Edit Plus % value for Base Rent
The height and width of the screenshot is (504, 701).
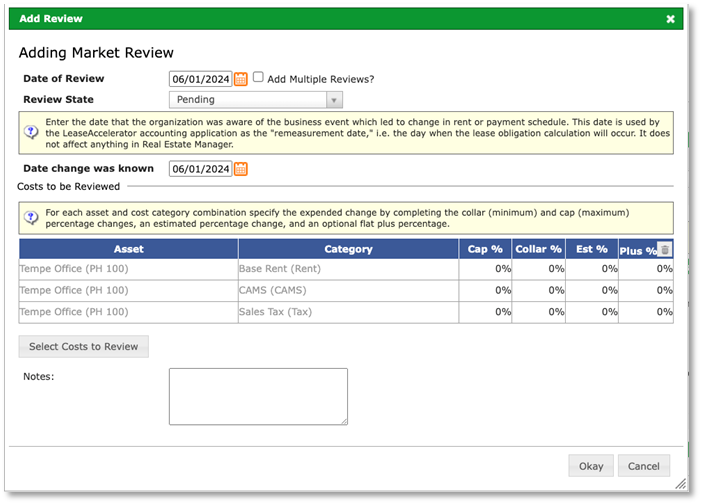pos(646,269)
